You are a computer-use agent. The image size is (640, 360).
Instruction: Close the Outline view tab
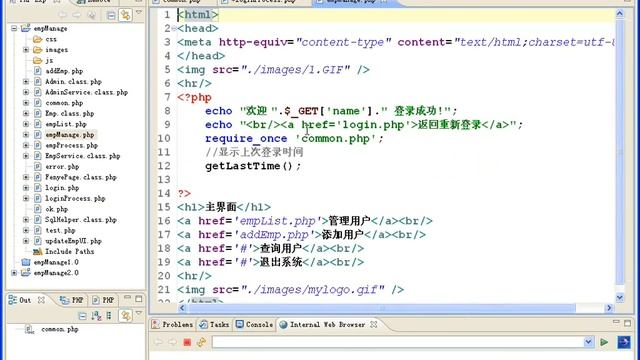tap(41, 300)
